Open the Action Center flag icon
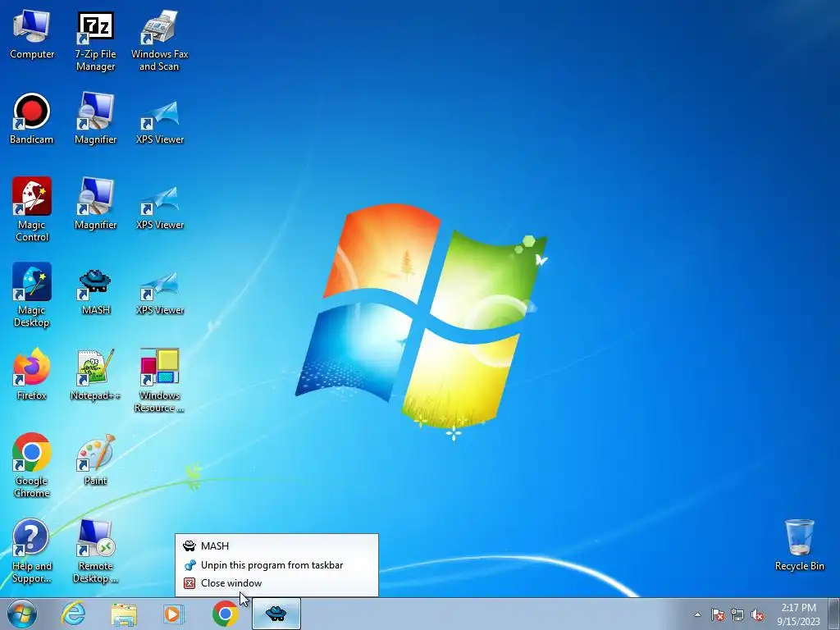840x630 pixels. click(x=717, y=614)
